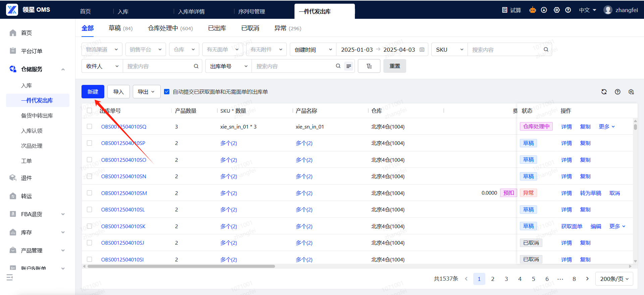644x295 pixels.
Task: Click the 库存 sidebar icon
Action: point(13,232)
